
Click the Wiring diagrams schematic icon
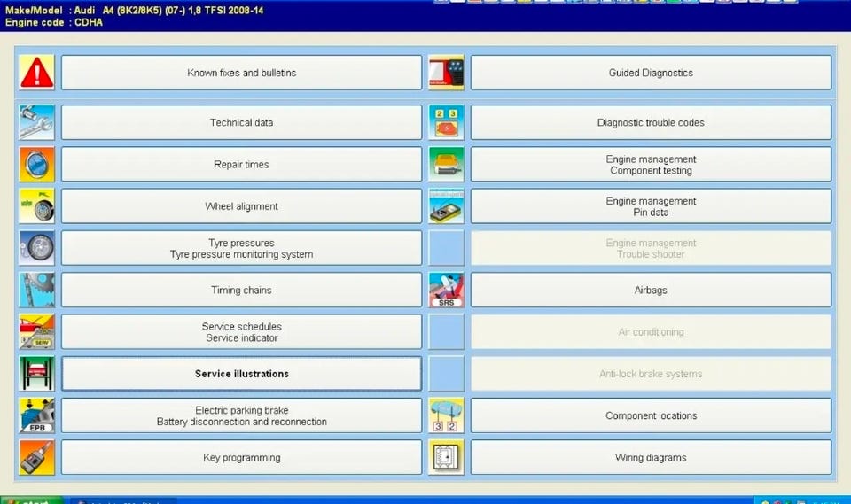(x=446, y=457)
